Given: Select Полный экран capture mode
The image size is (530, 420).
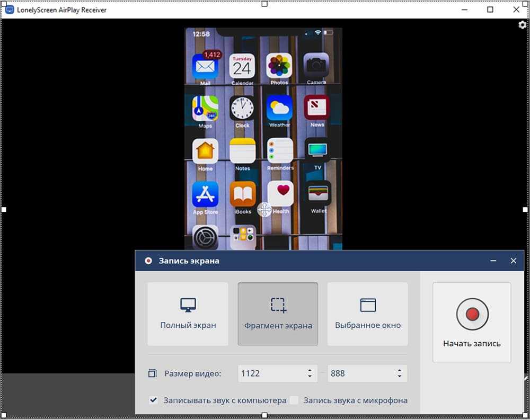Looking at the screenshot, I should click(188, 314).
